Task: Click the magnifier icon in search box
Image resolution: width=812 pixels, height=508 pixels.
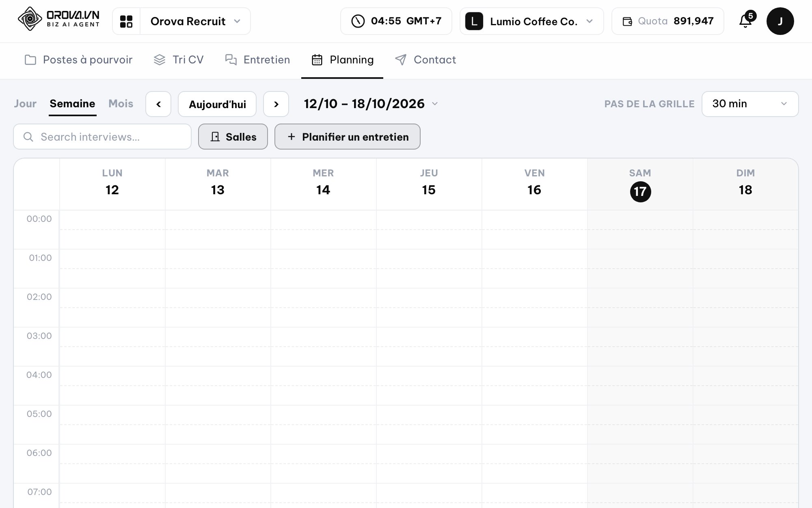Action: click(x=28, y=137)
